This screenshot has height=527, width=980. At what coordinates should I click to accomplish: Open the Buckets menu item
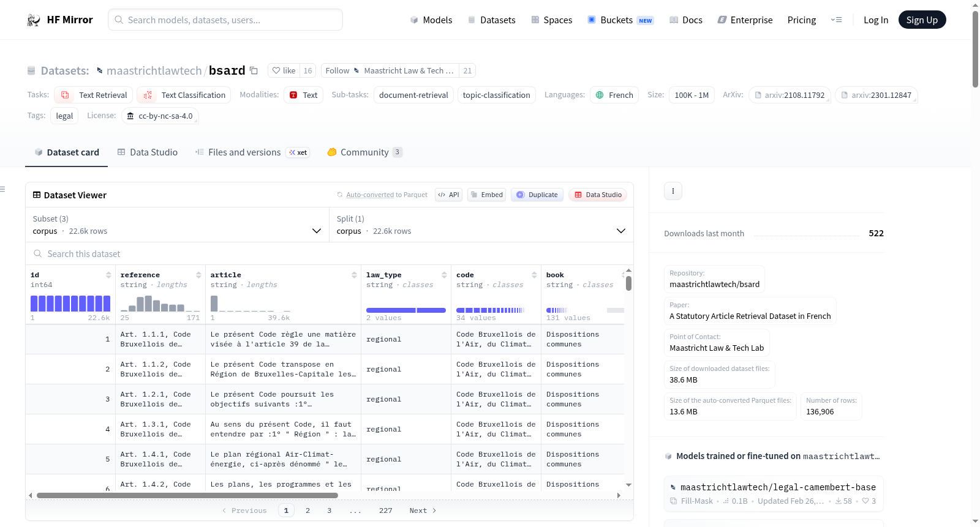click(620, 20)
